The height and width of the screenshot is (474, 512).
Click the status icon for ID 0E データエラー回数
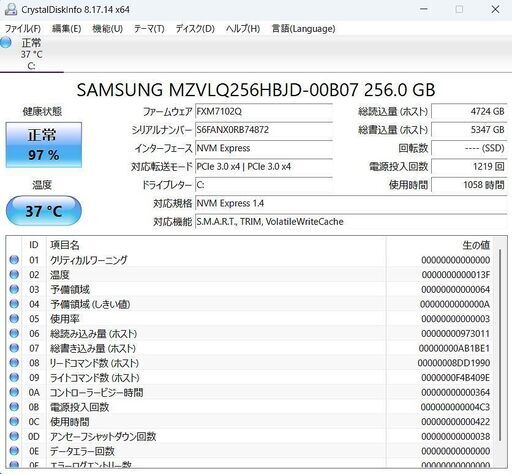click(14, 451)
